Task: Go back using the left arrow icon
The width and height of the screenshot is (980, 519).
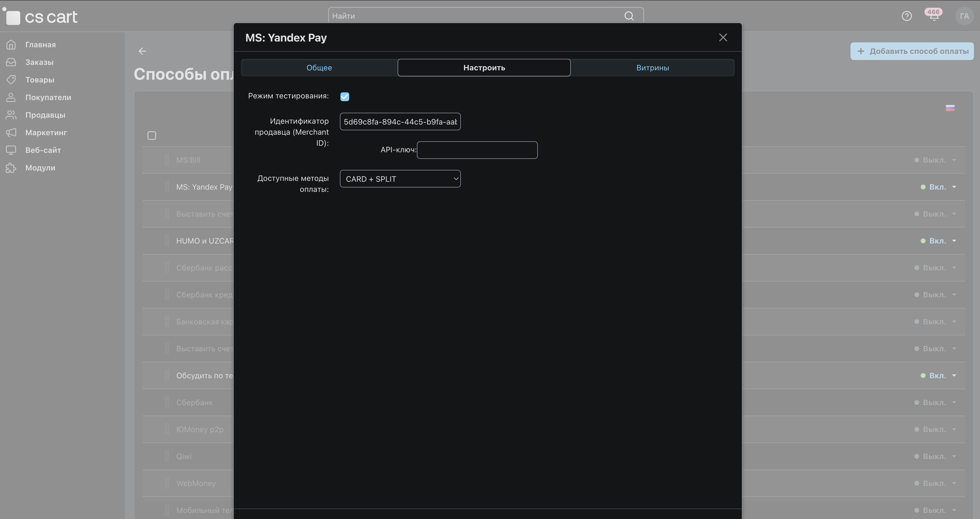Action: [142, 51]
